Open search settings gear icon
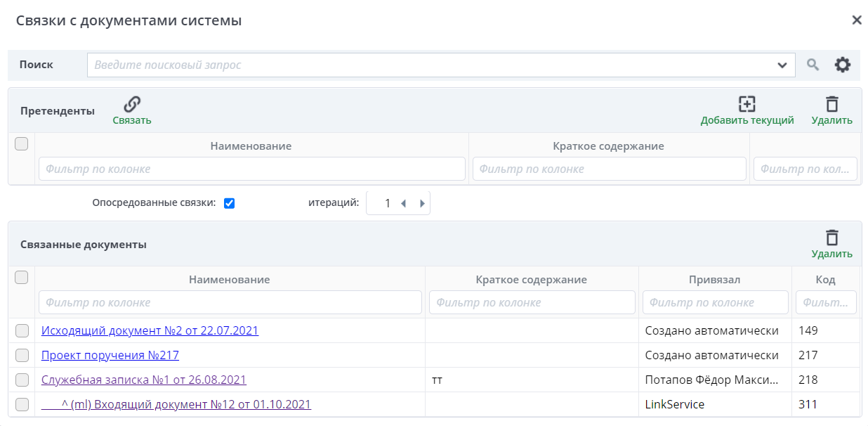This screenshot has height=426, width=868. pyautogui.click(x=842, y=65)
